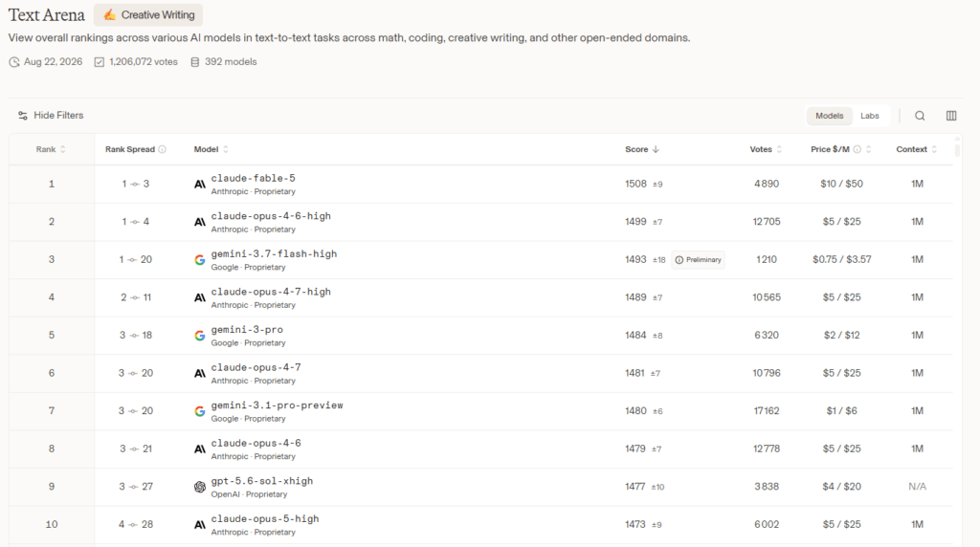Image resolution: width=980 pixels, height=547 pixels.
Task: Sort the table by Votes
Action: tap(766, 149)
